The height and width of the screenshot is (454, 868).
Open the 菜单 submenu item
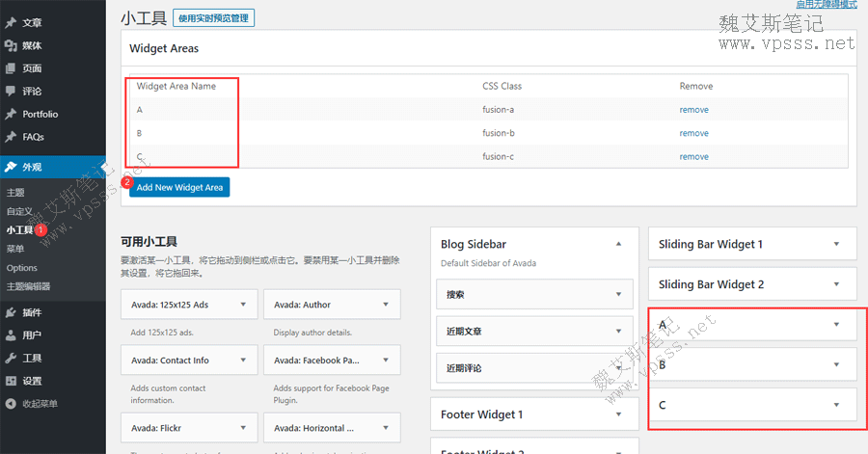click(x=15, y=249)
